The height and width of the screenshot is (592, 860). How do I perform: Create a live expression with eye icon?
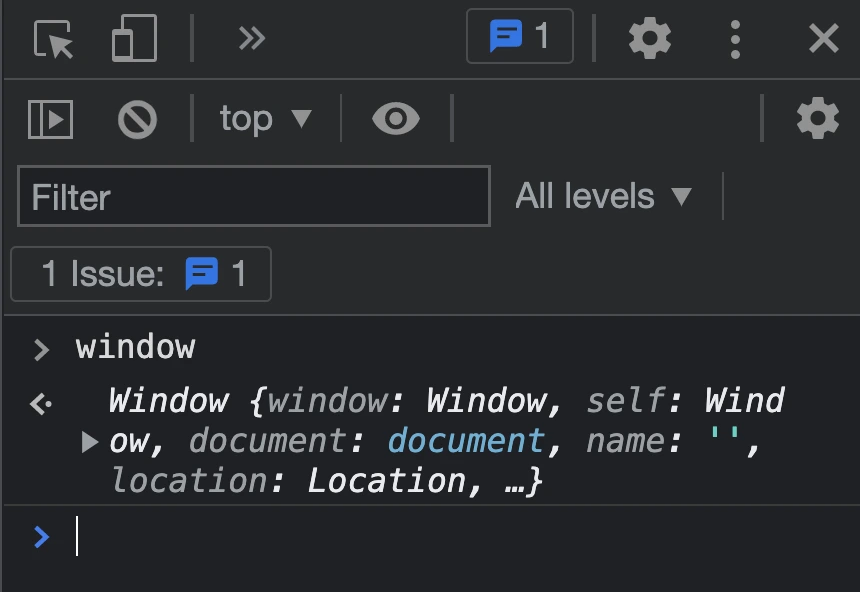click(x=395, y=119)
